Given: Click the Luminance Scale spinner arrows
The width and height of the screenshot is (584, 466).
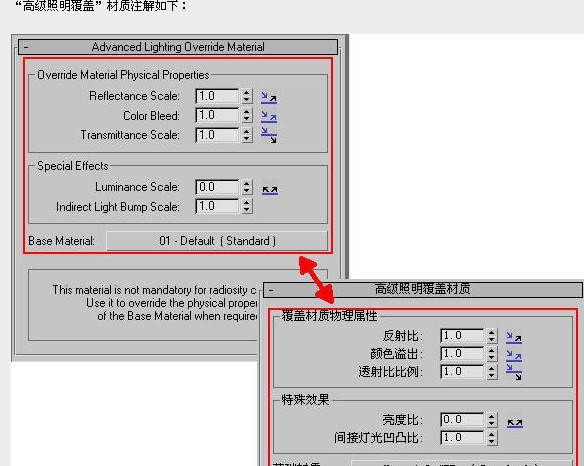Looking at the screenshot, I should (247, 187).
